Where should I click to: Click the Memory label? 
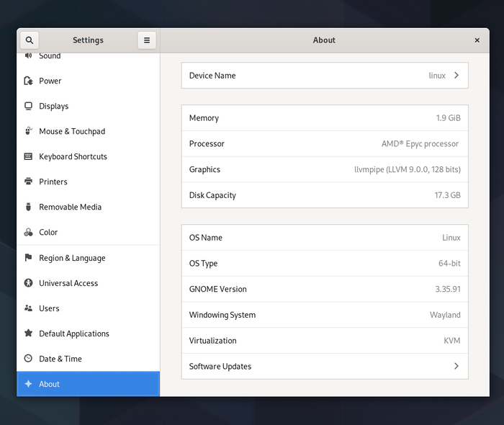[x=204, y=118]
